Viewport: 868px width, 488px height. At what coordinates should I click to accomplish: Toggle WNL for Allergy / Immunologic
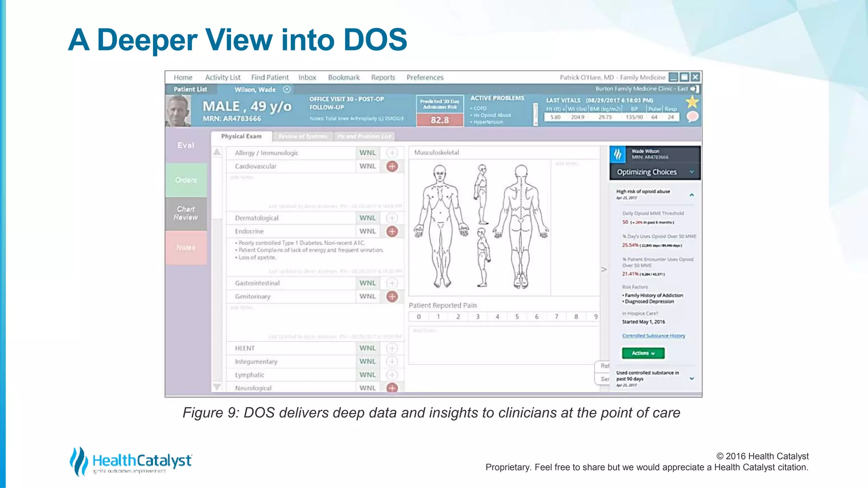367,153
